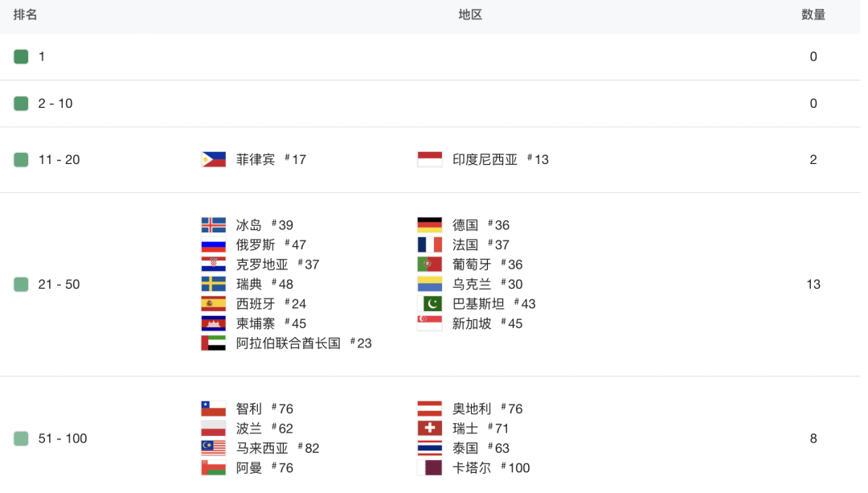This screenshot has width=868, height=493.
Task: Click the Qatar flag icon
Action: [429, 468]
